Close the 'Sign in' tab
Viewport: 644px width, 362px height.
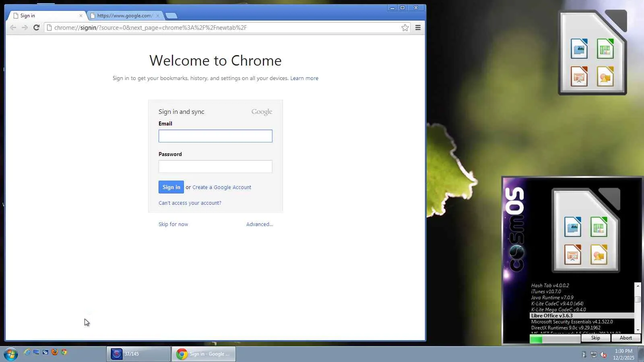click(81, 16)
